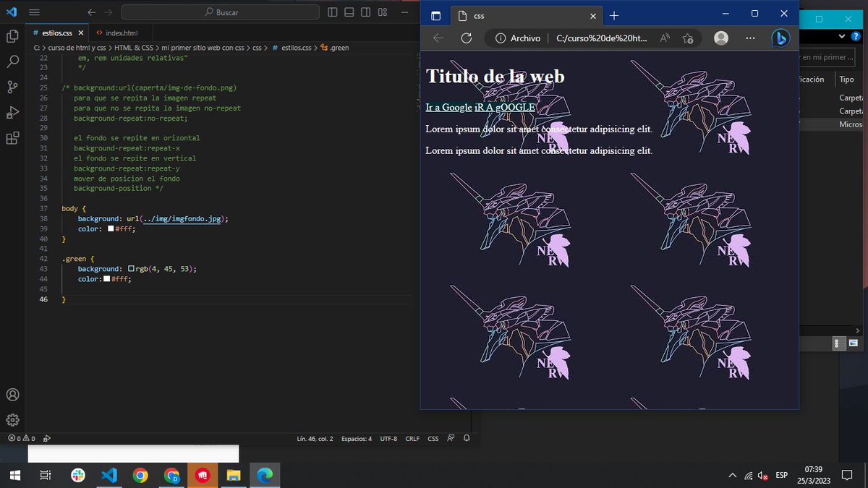868x488 pixels.
Task: Open the customize layout icon
Action: coord(383,12)
